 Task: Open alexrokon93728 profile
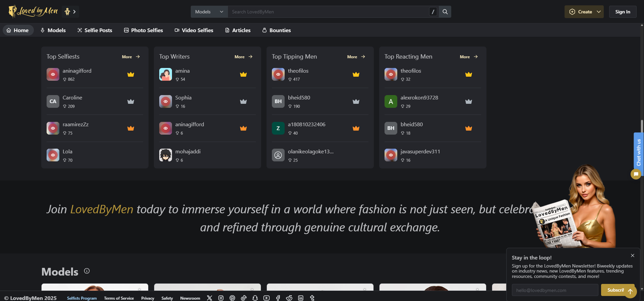click(x=419, y=98)
